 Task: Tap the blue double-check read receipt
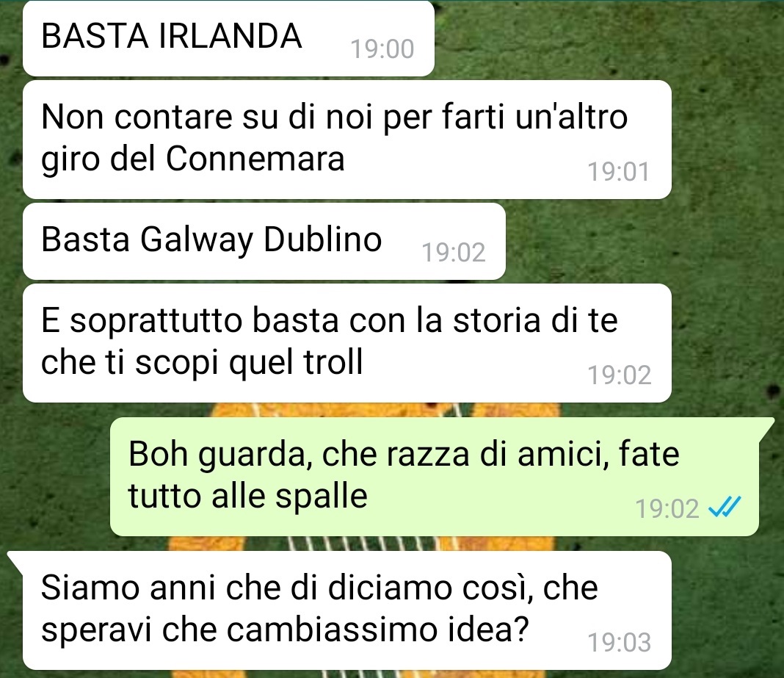725,507
